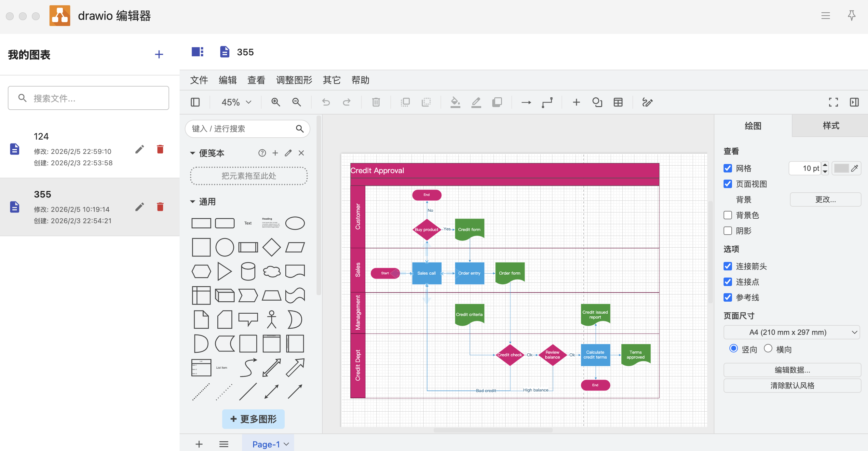868x451 pixels.
Task: Click the waypoints connector style icon
Action: click(x=547, y=102)
